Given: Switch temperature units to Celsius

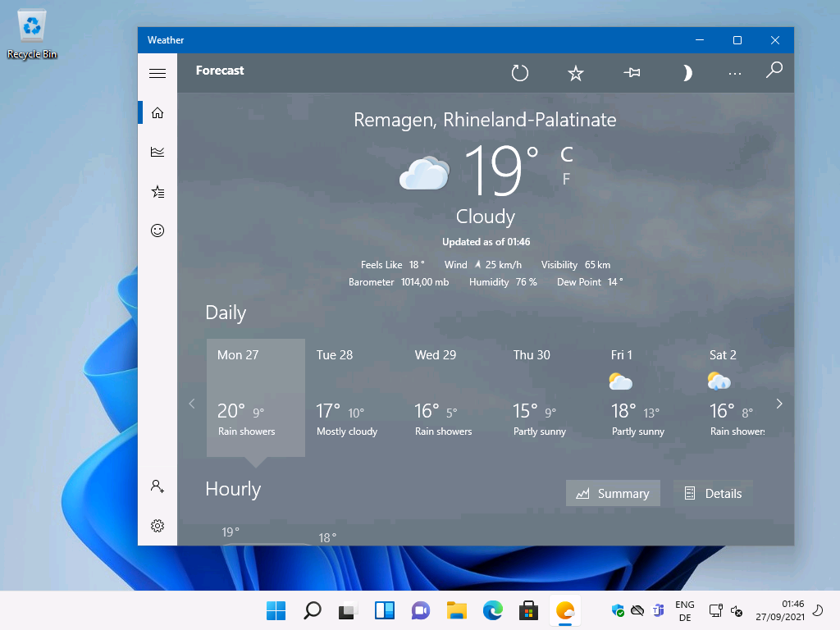Looking at the screenshot, I should (x=567, y=155).
